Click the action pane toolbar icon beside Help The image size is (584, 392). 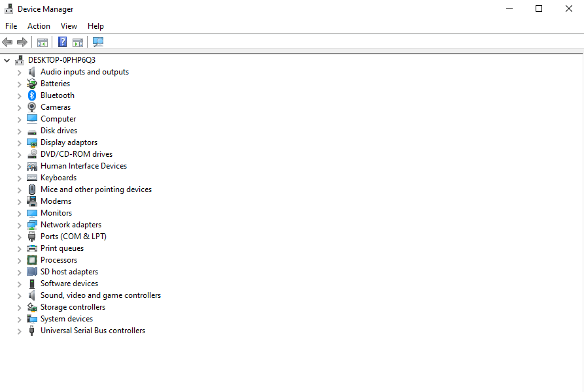click(78, 42)
